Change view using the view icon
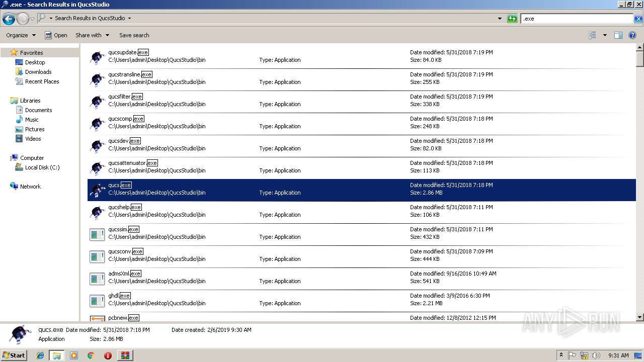The width and height of the screenshot is (644, 362). click(x=592, y=35)
